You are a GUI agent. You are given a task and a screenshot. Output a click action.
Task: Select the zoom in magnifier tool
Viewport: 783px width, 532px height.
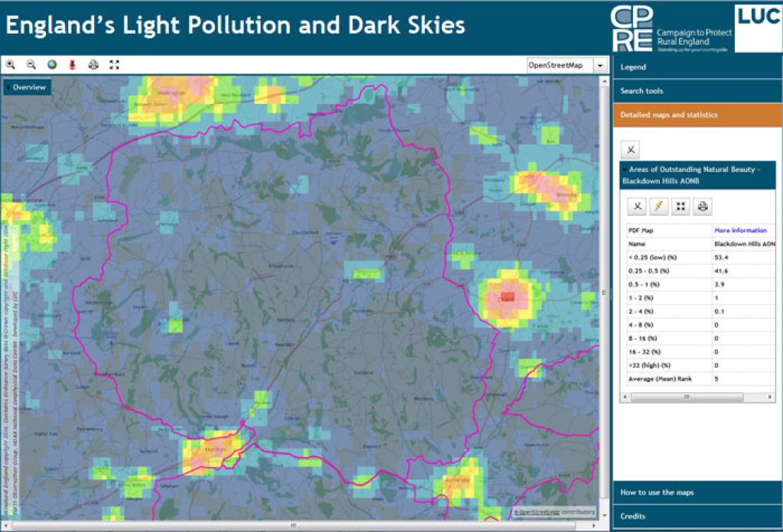coord(10,65)
